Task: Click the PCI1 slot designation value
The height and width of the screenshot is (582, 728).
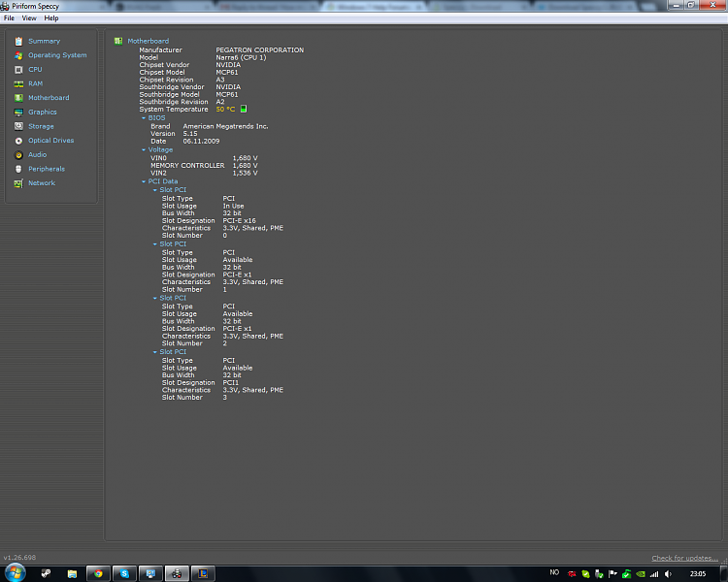Action: pos(231,383)
